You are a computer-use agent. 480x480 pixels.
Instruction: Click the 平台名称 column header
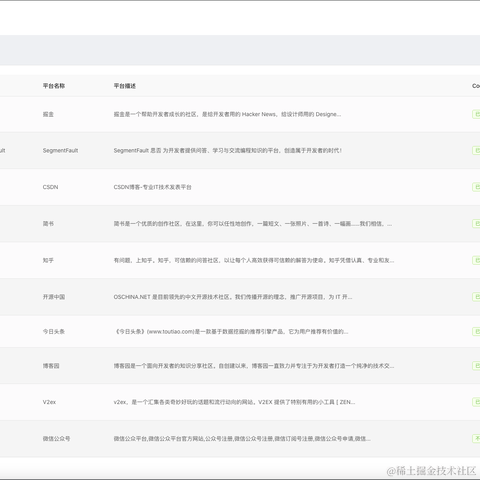click(54, 86)
